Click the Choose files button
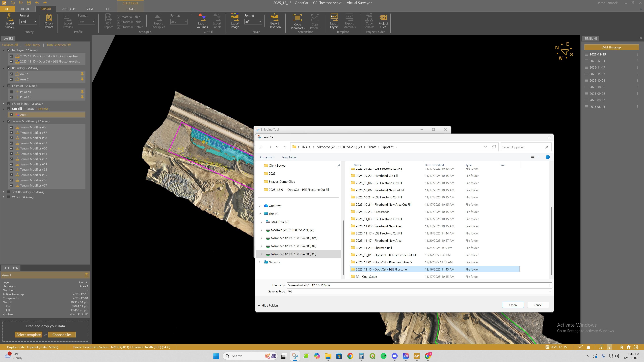Image resolution: width=644 pixels, height=362 pixels. pyautogui.click(x=62, y=335)
